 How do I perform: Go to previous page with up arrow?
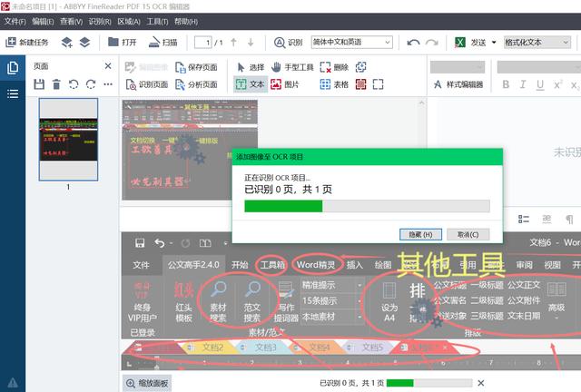click(233, 43)
